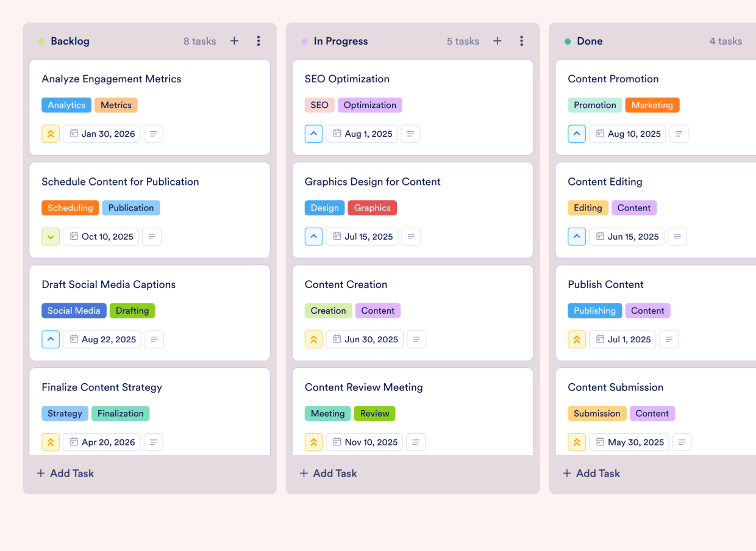Open the Oct 10, 2025 due date picker

(x=101, y=237)
